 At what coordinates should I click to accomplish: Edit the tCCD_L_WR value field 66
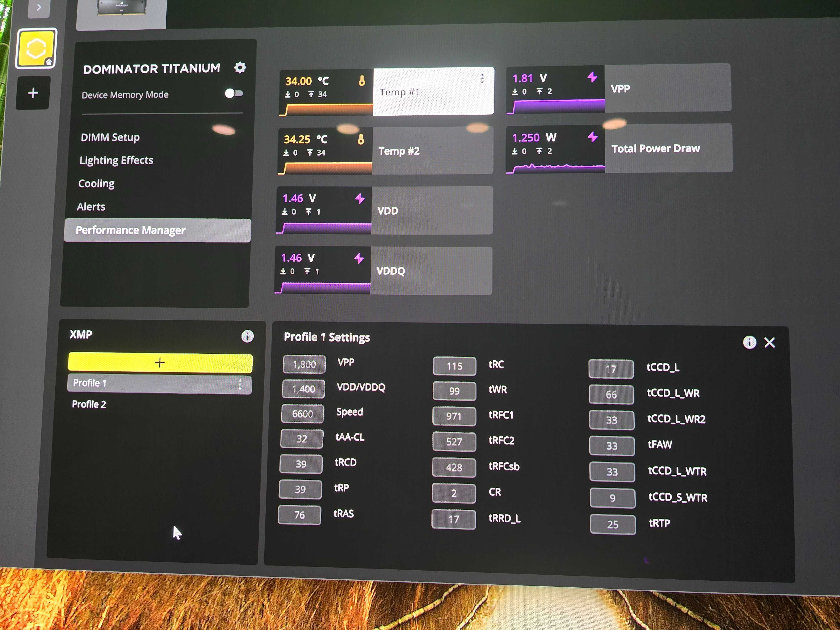coord(611,395)
